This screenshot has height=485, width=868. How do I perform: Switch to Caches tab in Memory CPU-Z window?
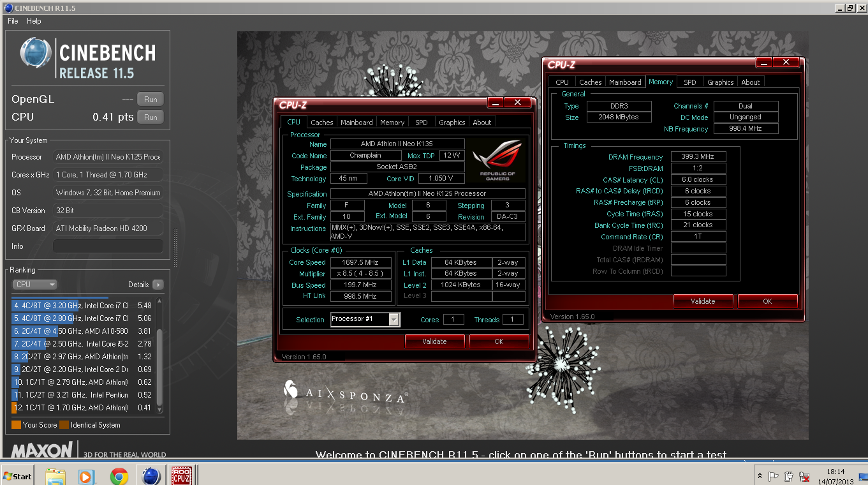pyautogui.click(x=591, y=82)
